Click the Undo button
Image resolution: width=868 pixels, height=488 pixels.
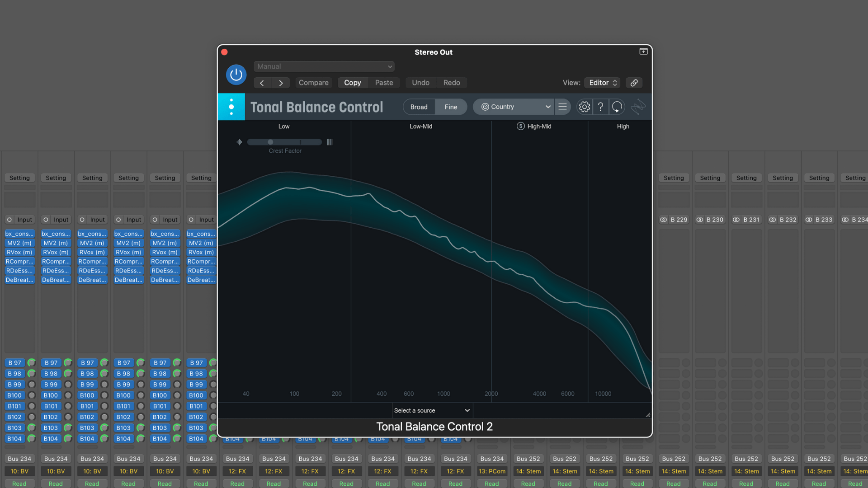[421, 83]
